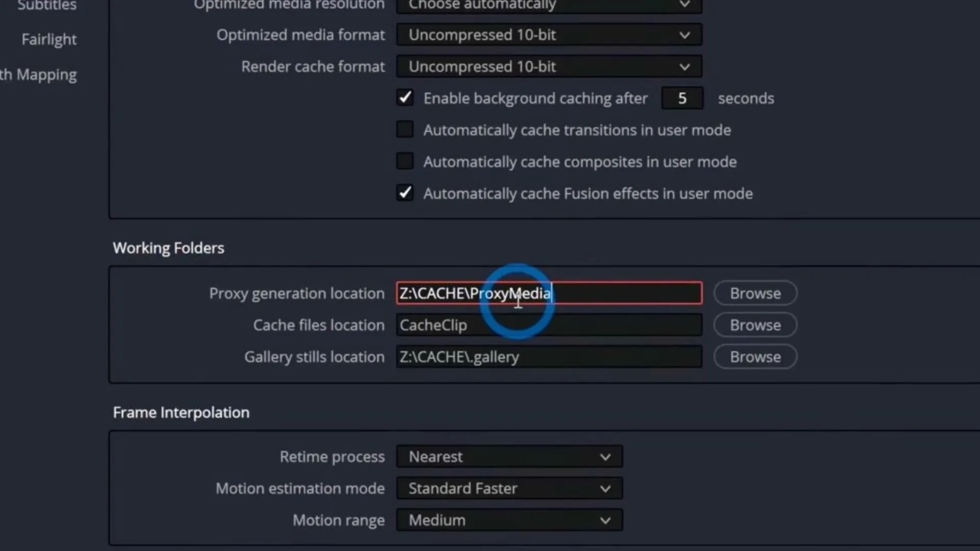The height and width of the screenshot is (551, 980).
Task: Browse for the proxy generation location
Action: [x=755, y=293]
